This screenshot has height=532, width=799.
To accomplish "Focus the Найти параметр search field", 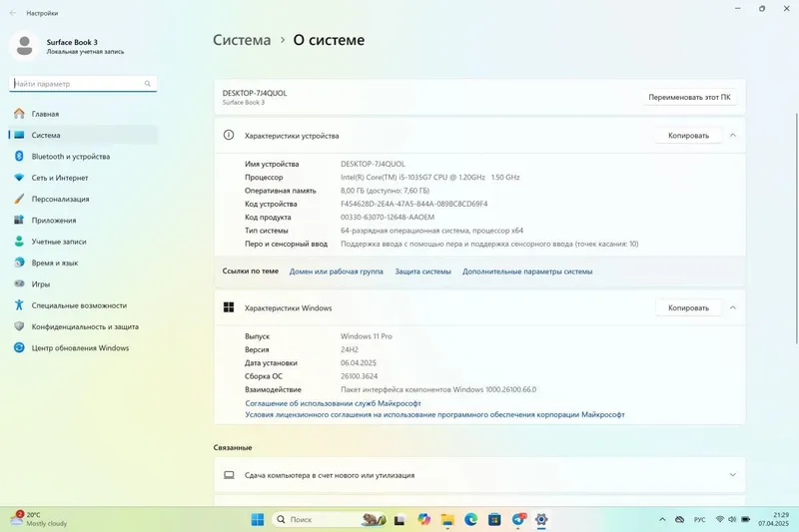I will [x=83, y=84].
